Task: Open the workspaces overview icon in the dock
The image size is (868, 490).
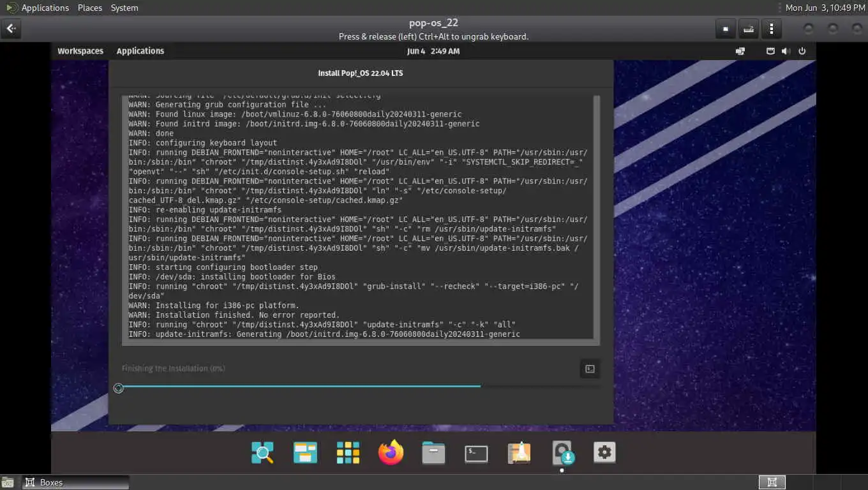Action: tap(305, 453)
